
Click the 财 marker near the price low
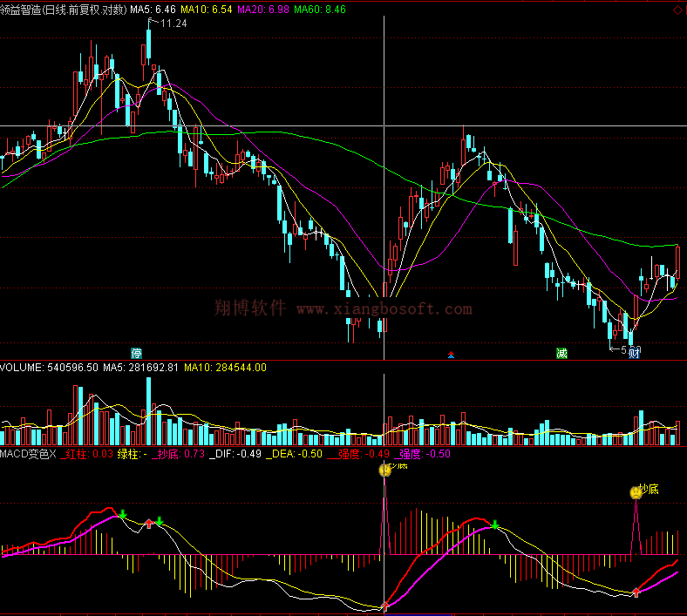pyautogui.click(x=635, y=354)
